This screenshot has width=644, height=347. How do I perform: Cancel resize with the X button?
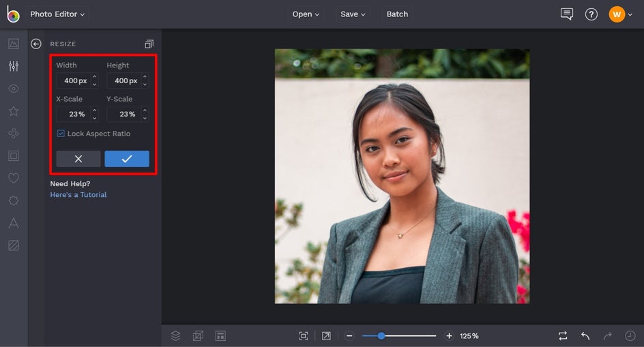click(78, 159)
